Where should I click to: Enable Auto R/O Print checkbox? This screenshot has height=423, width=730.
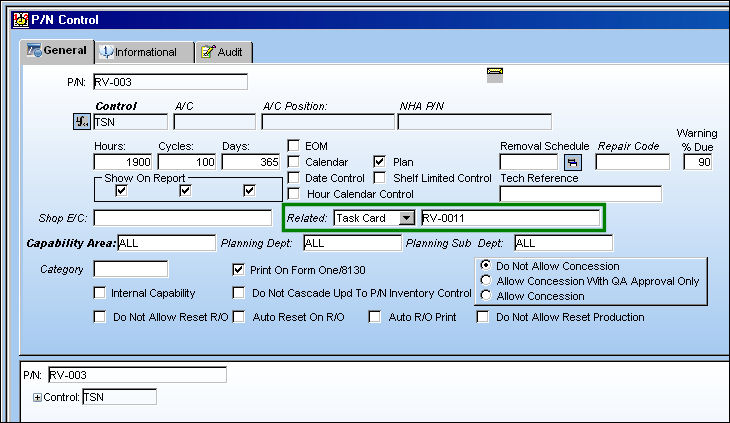point(374,317)
